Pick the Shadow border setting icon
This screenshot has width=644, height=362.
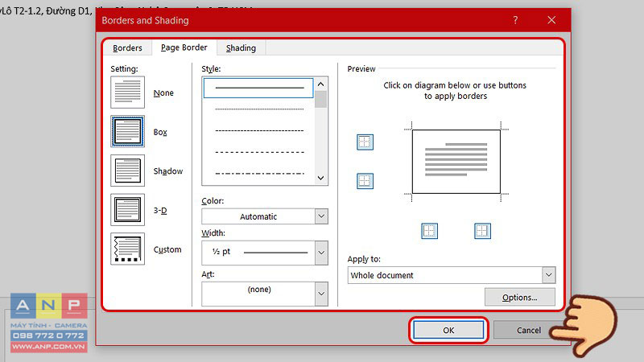127,171
